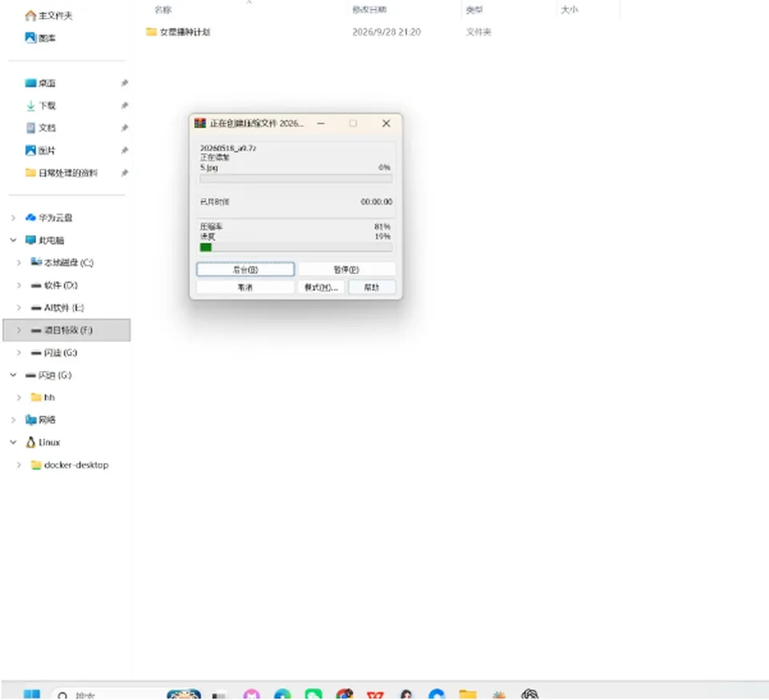Select the 软件 (D:) drive
This screenshot has width=769, height=700.
[x=54, y=285]
